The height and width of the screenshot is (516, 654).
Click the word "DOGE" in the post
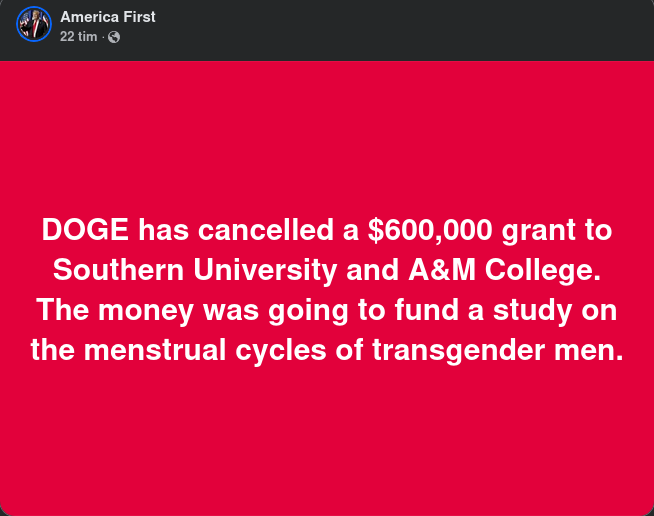(85, 230)
